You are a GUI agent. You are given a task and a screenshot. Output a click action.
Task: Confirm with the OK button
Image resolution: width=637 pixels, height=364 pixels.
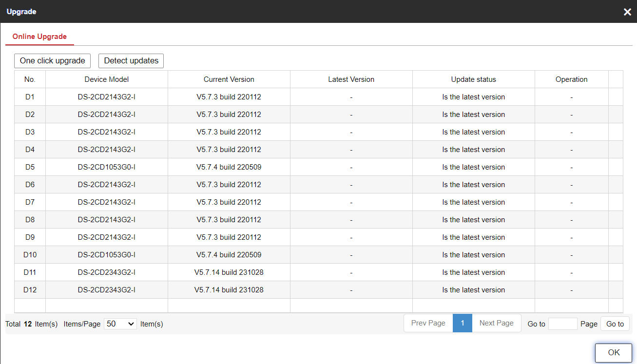[614, 352]
